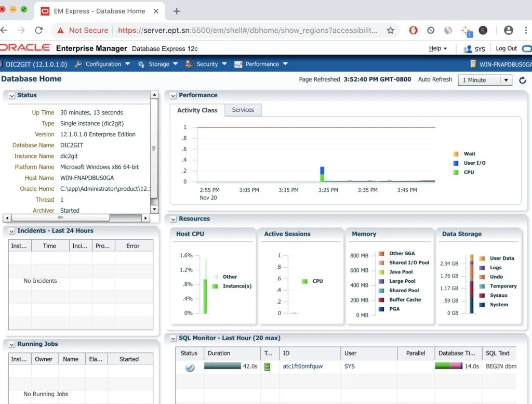The image size is (532, 404).
Task: Click the Oracle logo
Action: [x=25, y=47]
